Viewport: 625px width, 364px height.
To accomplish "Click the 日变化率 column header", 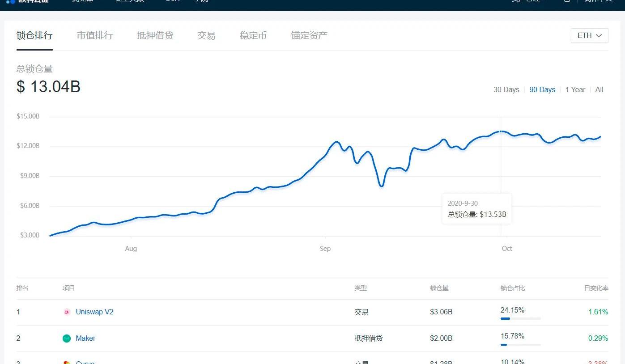I will (596, 288).
